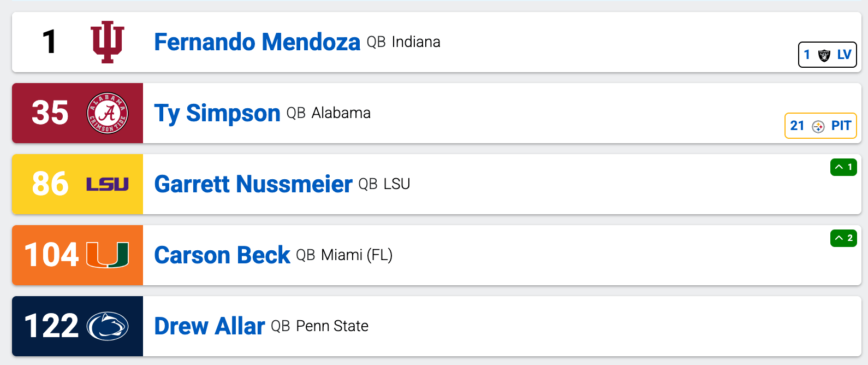868x365 pixels.
Task: Click the pick 21 PIT draft badge
Action: click(x=821, y=126)
